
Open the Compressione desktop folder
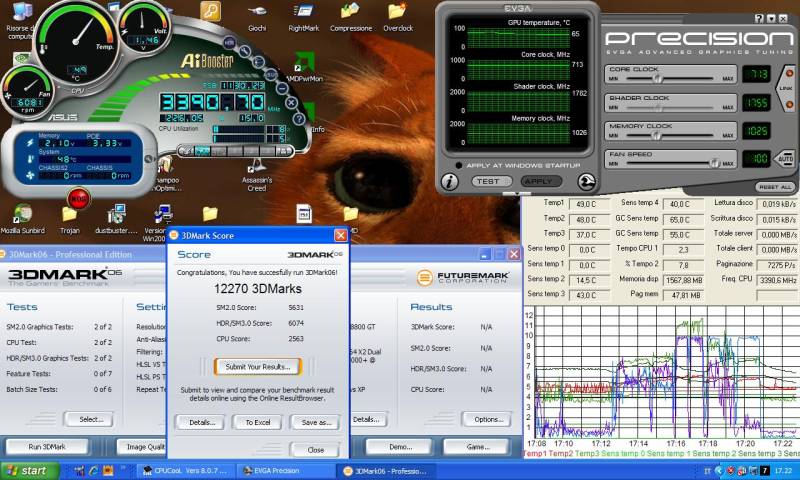351,17
